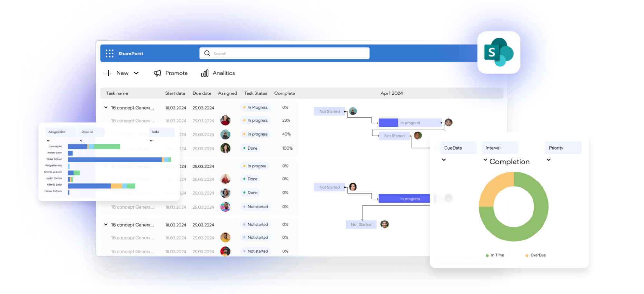Click the Kianna Levin name in the chart
Image resolution: width=644 pixels, height=294 pixels.
55,153
